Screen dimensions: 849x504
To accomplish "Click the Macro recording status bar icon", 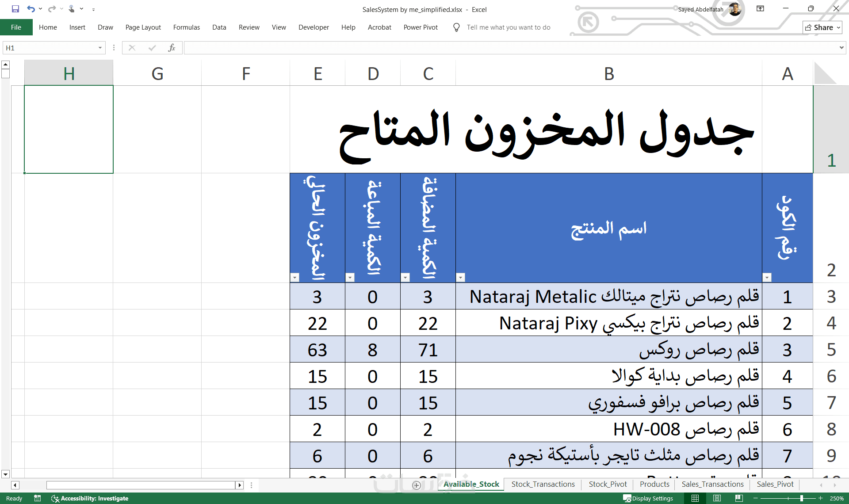I will (38, 498).
